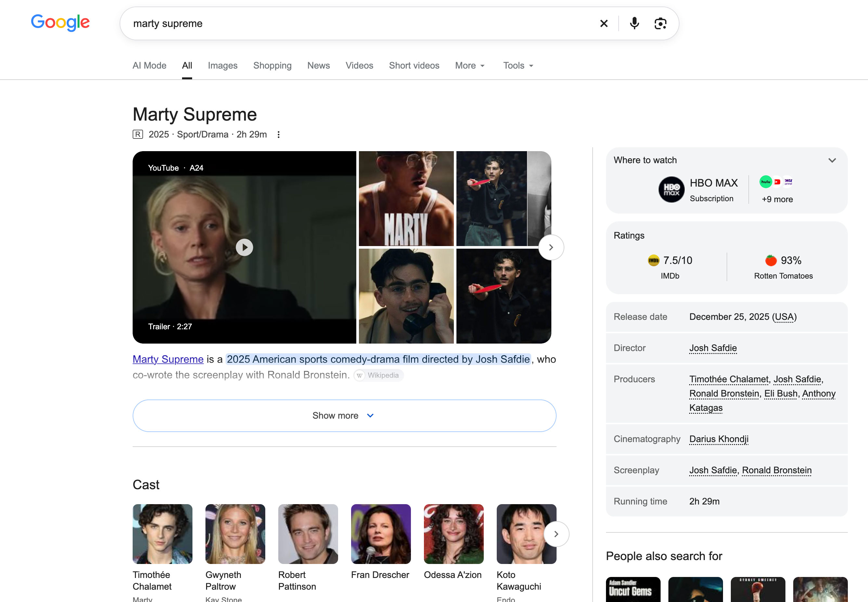Screen dimensions: 868x602
Task: Open Gwyneth Paltrow cast photo
Action: point(235,534)
